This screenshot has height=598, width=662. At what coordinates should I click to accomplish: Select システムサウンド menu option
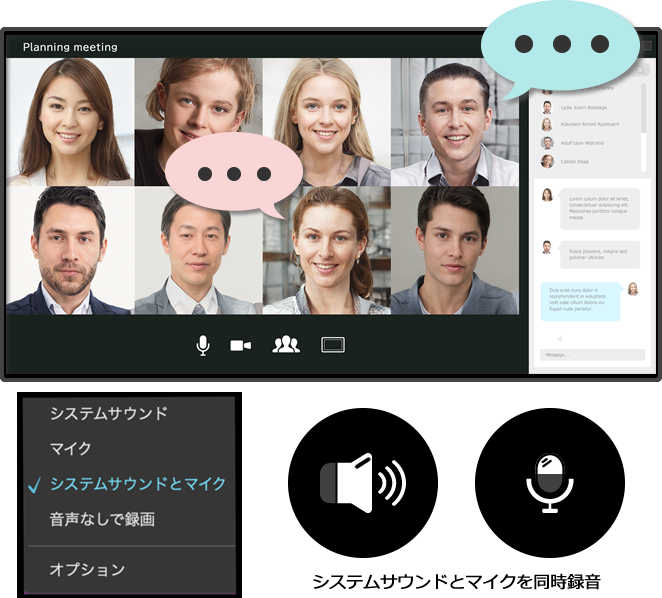point(109,413)
